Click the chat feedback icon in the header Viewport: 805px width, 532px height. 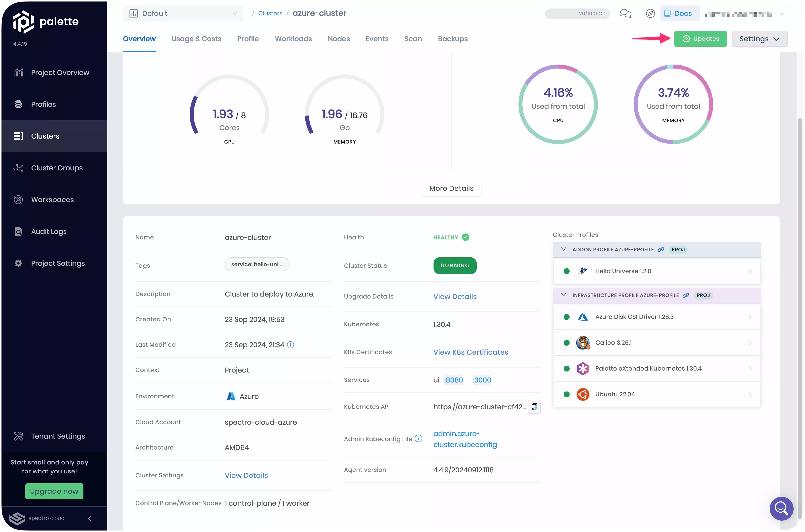(626, 14)
